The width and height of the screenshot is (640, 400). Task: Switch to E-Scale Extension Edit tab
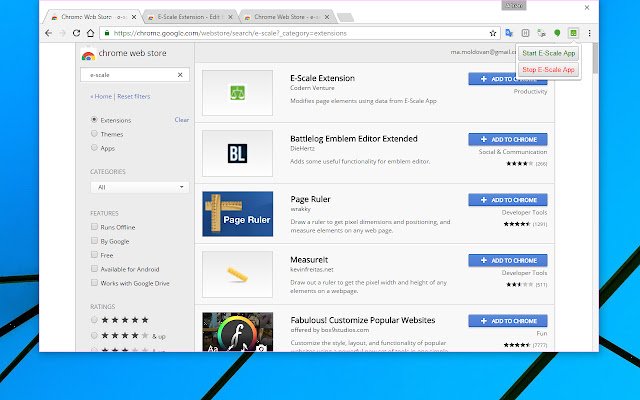[x=188, y=17]
